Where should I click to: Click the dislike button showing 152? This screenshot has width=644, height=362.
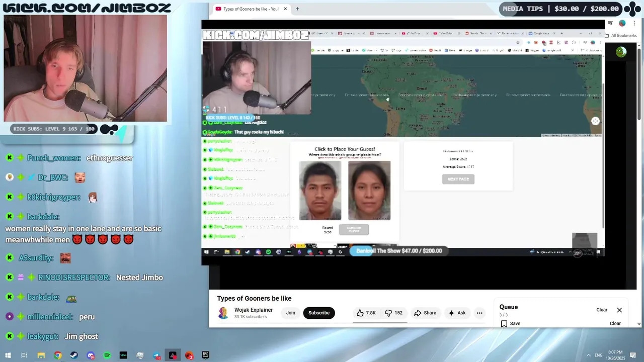[x=393, y=313]
